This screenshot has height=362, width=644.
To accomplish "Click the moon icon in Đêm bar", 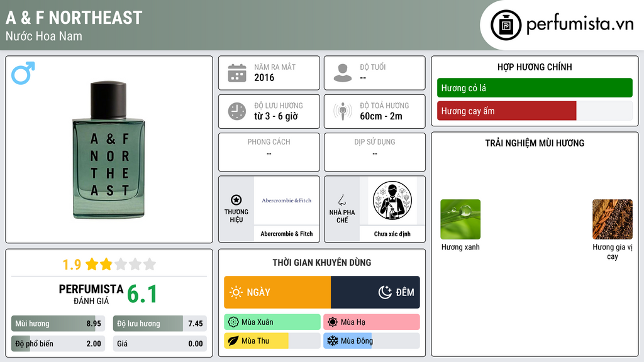I will [x=385, y=292].
